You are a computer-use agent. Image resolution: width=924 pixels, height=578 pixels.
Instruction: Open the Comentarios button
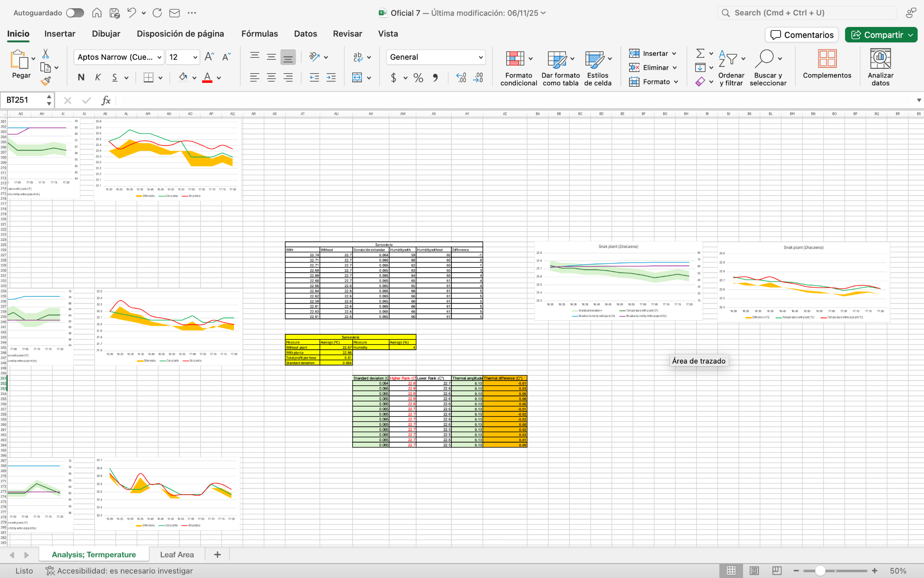click(x=802, y=35)
